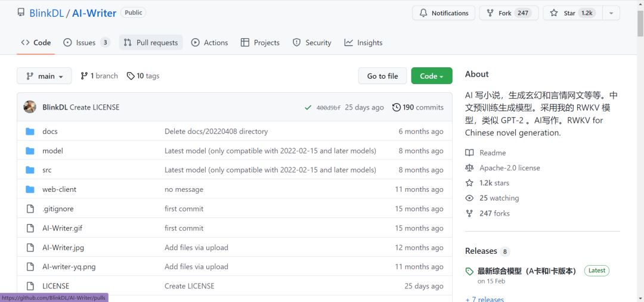
Task: Click the star icon next to 1.2k stars
Action: click(x=469, y=183)
